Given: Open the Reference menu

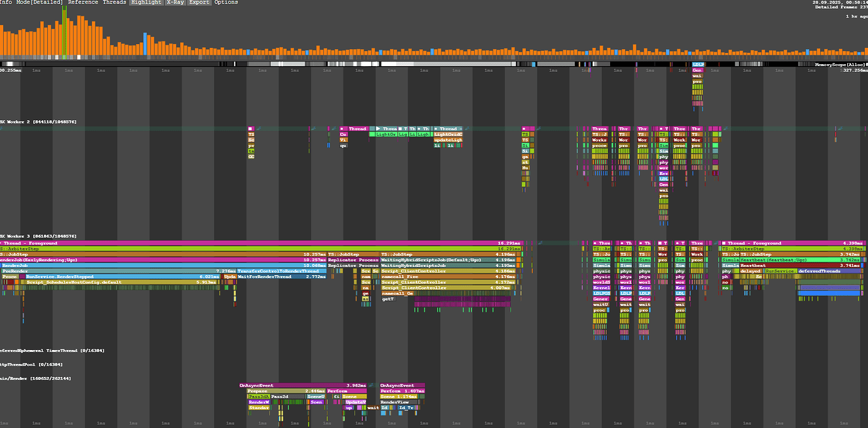Looking at the screenshot, I should tap(82, 3).
